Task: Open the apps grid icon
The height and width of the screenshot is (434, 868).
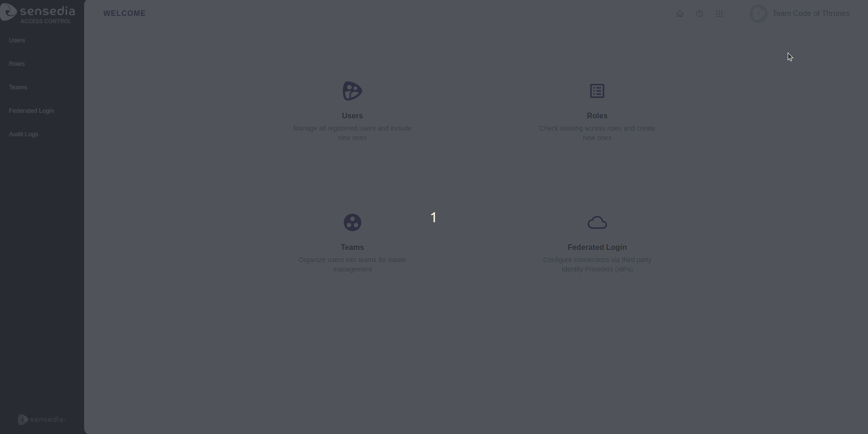Action: click(x=719, y=13)
